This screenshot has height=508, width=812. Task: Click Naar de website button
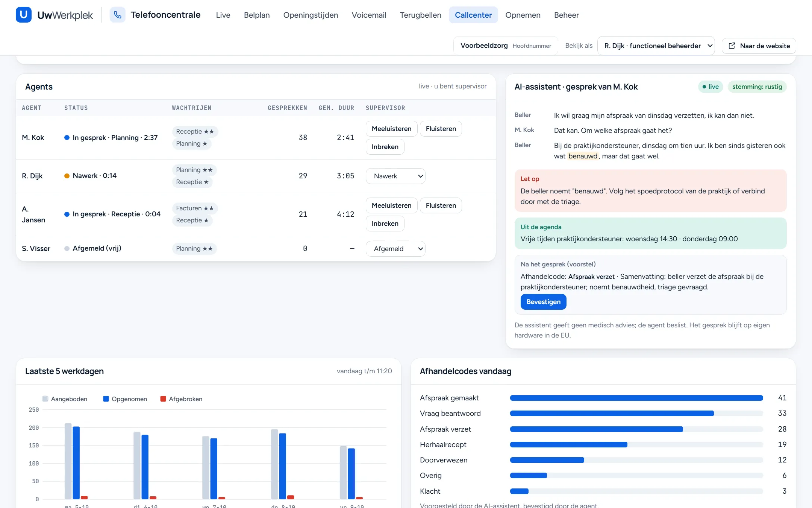[759, 46]
